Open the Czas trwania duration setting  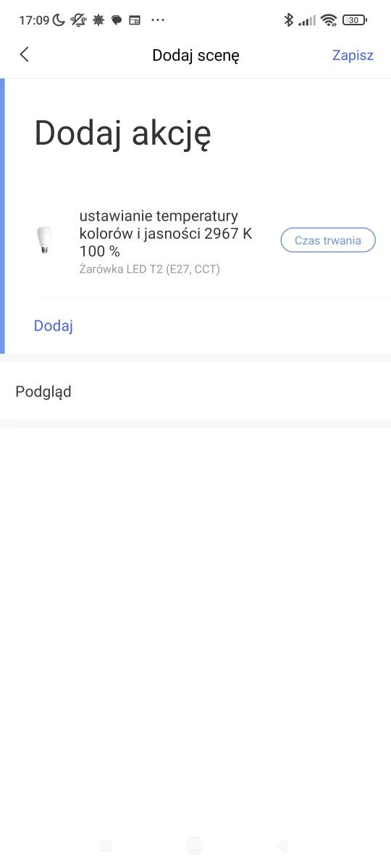pyautogui.click(x=328, y=240)
